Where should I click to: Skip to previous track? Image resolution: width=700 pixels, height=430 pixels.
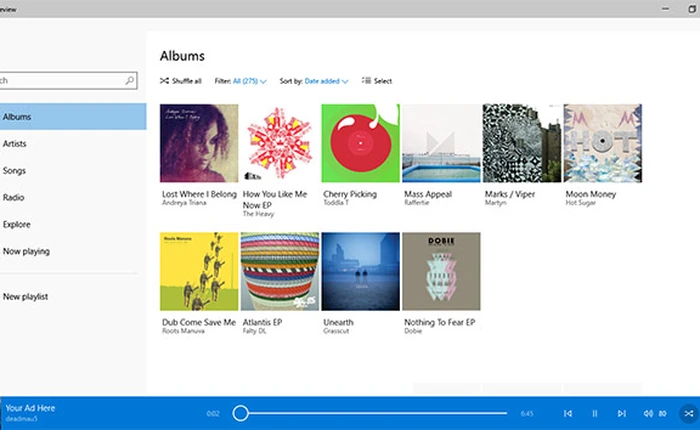click(568, 413)
